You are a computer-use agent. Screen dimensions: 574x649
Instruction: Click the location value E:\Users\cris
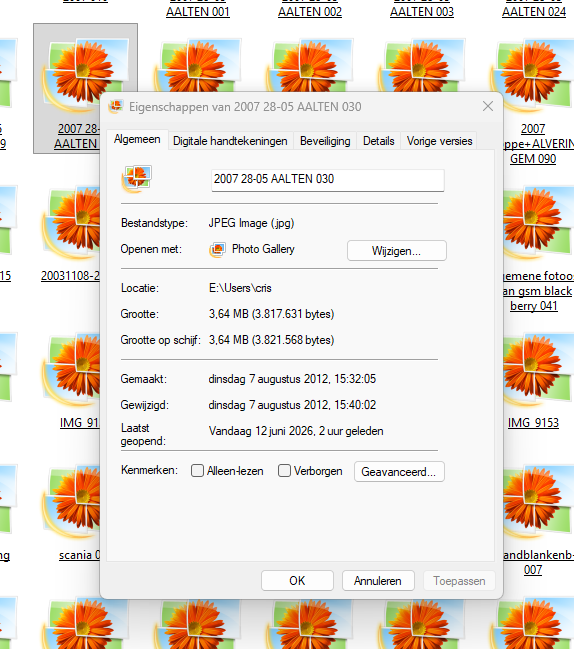(240, 288)
